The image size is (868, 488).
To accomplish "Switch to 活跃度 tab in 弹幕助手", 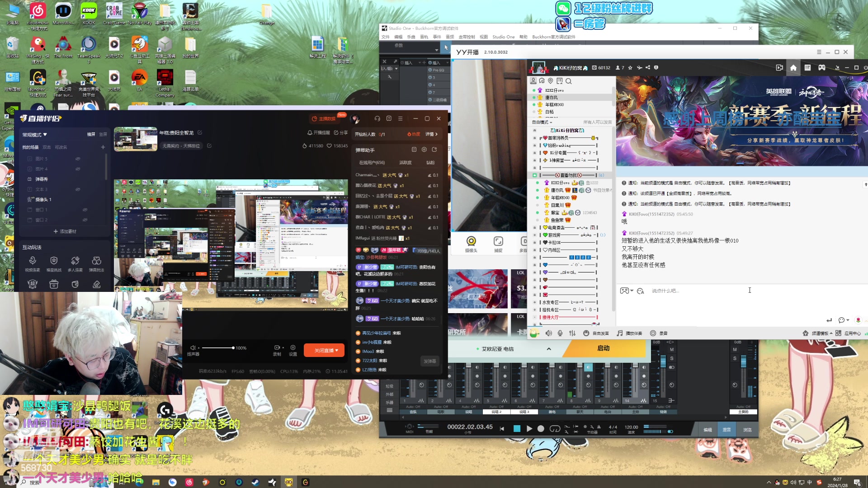I will (406, 163).
